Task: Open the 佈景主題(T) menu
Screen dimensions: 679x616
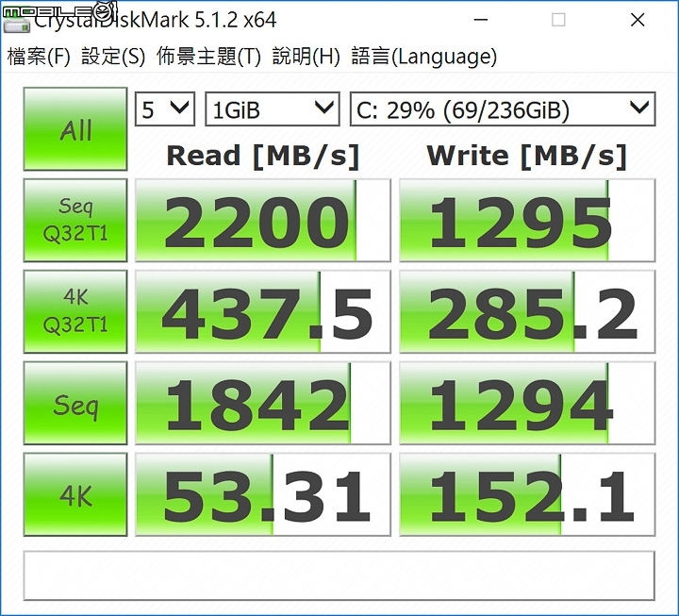Action: point(208,57)
